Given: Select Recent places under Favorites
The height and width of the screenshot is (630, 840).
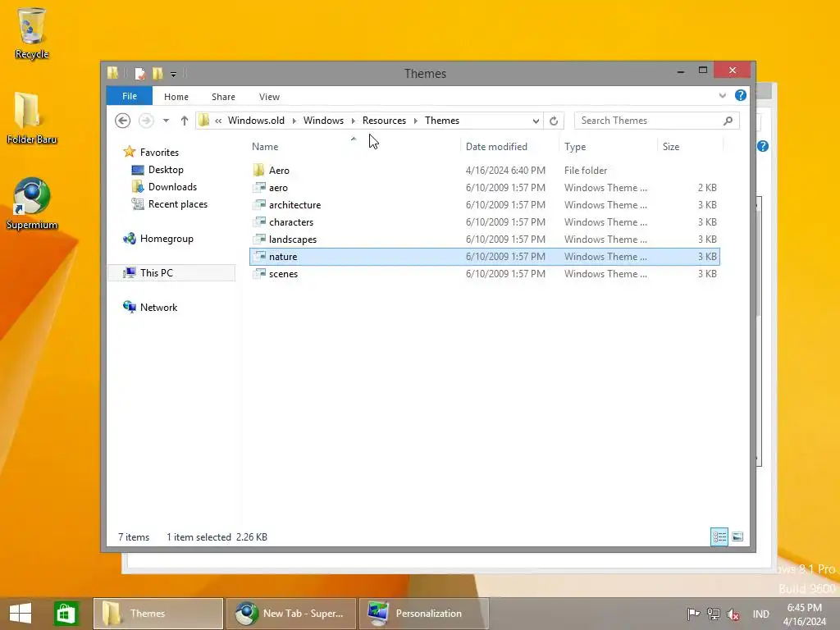Looking at the screenshot, I should [x=178, y=204].
